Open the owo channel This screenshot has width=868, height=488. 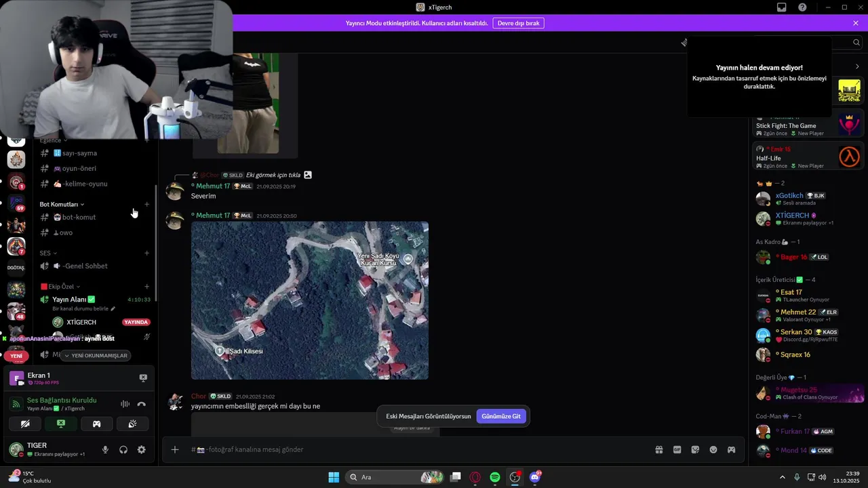(x=95, y=232)
